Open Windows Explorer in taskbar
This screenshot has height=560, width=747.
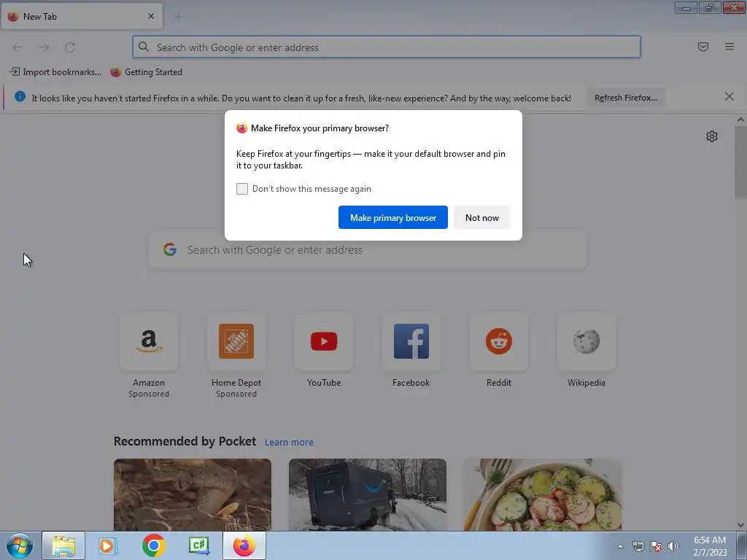click(x=63, y=545)
